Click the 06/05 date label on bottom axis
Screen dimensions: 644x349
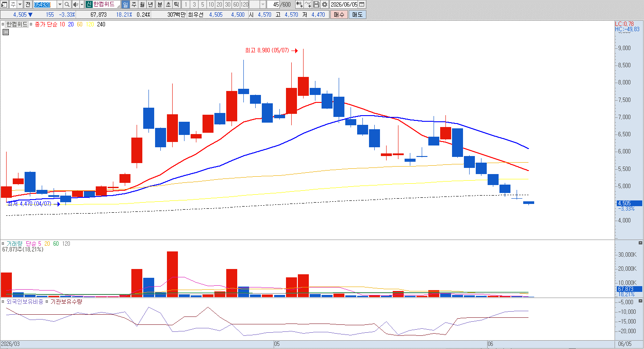point(625,343)
